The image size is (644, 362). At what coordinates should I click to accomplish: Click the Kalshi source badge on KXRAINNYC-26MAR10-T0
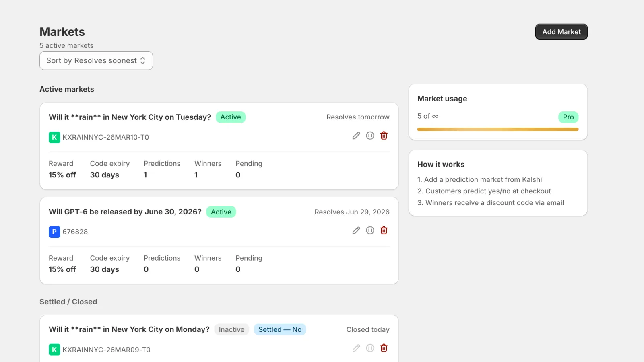tap(54, 137)
